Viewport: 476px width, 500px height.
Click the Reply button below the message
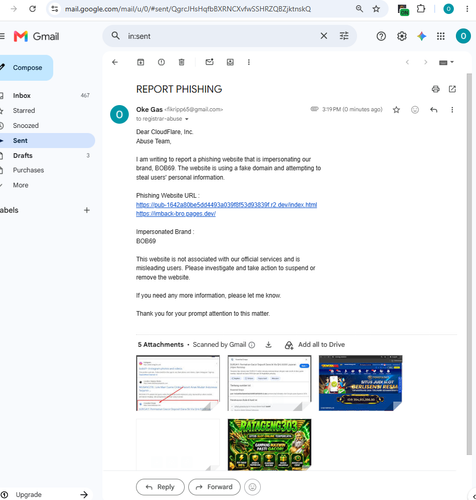click(160, 487)
